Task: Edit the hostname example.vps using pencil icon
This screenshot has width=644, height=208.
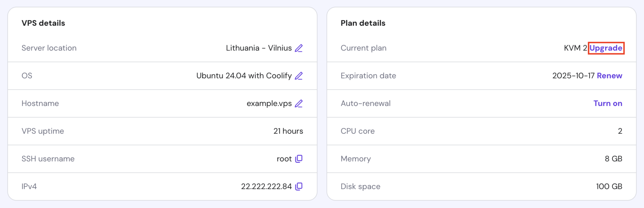Action: [299, 103]
